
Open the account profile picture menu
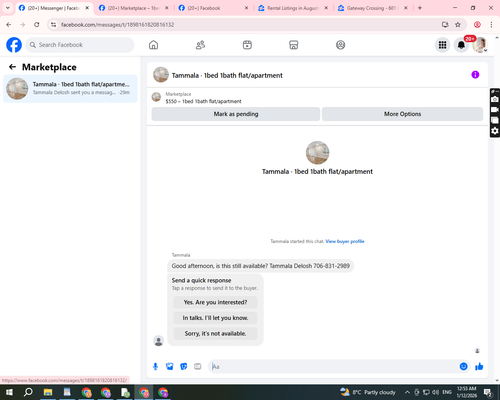pyautogui.click(x=480, y=45)
